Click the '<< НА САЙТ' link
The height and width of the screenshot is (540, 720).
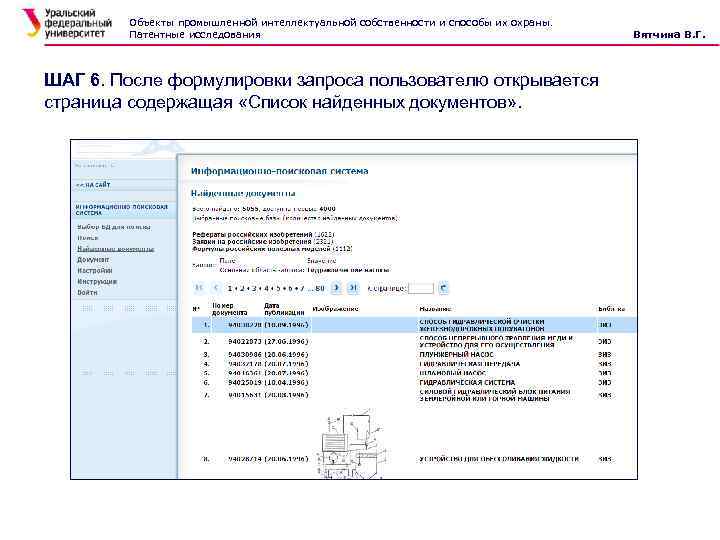[x=93, y=185]
